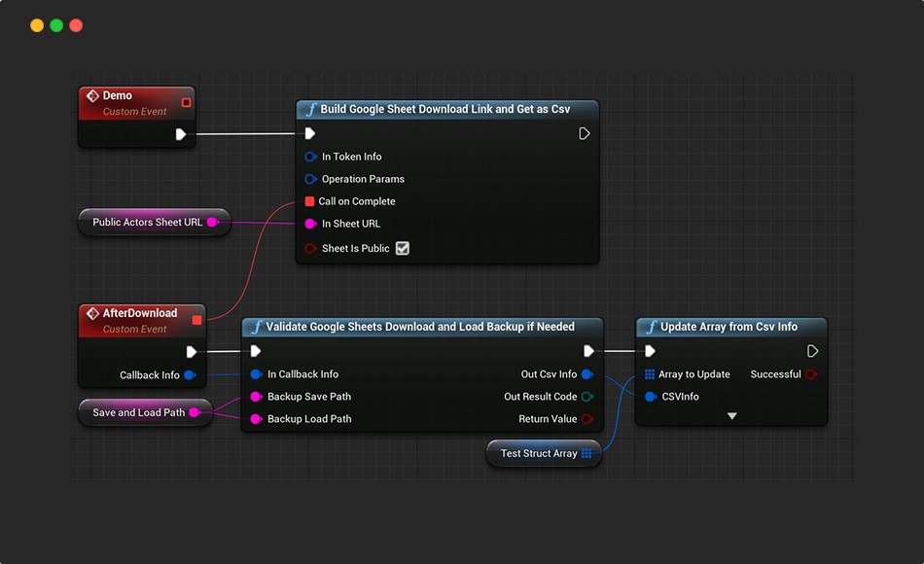The image size is (924, 564).
Task: Expand the Update Array from Csv Info node
Action: 731,416
